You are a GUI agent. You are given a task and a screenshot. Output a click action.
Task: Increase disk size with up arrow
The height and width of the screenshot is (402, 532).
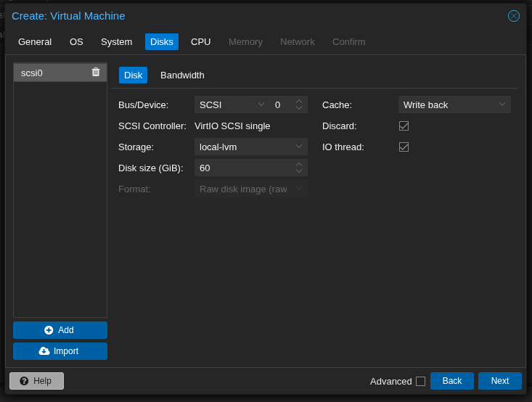click(x=299, y=165)
